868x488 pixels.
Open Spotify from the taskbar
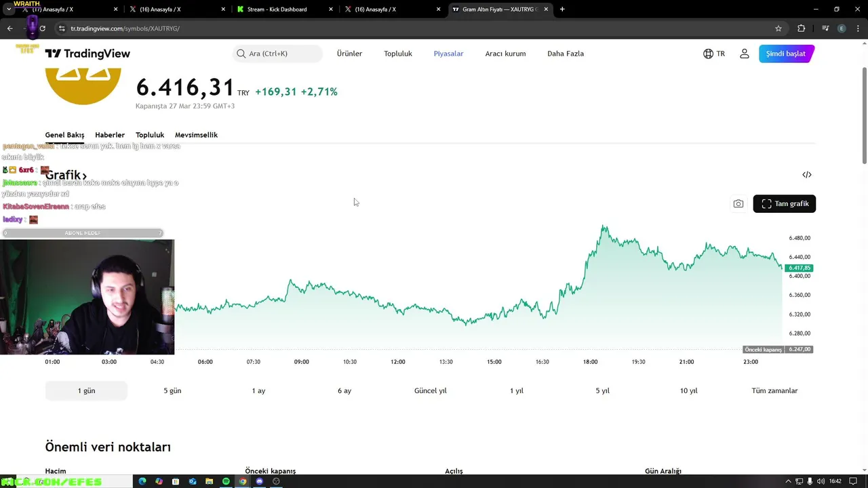pos(226,481)
